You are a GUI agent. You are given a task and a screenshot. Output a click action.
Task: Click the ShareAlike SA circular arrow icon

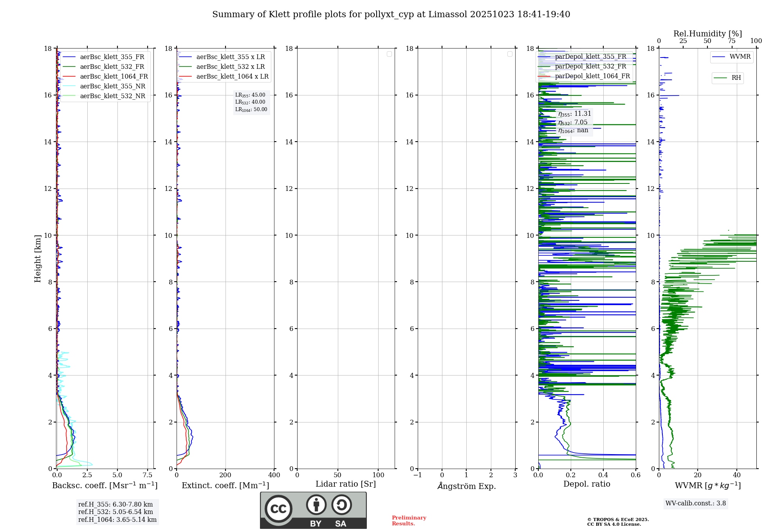pos(341,505)
